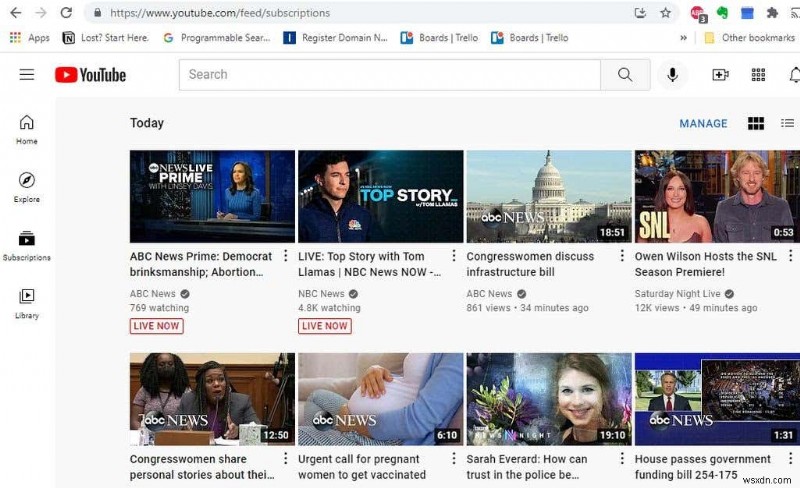The image size is (800, 488).
Task: Go to Explore in sidebar
Action: 27,187
